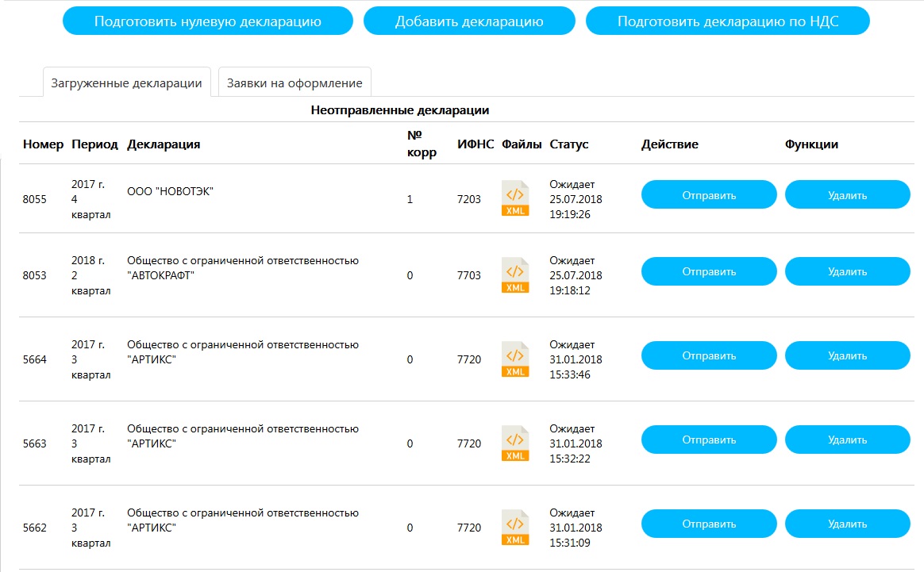
Task: Click declaration number 5662
Action: tap(35, 528)
